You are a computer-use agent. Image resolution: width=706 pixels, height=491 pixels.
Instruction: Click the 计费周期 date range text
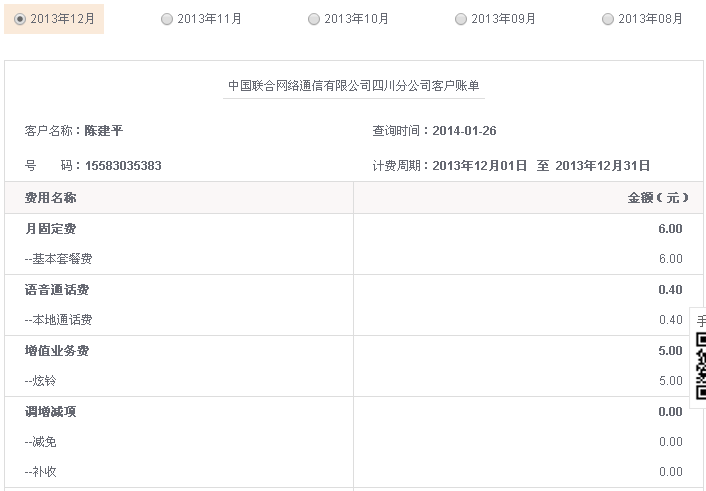click(541, 166)
